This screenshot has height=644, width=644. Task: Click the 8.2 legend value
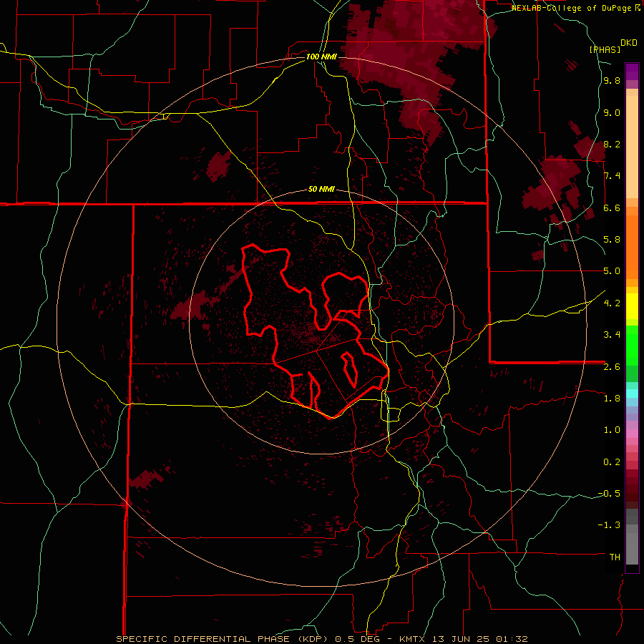[x=612, y=145]
